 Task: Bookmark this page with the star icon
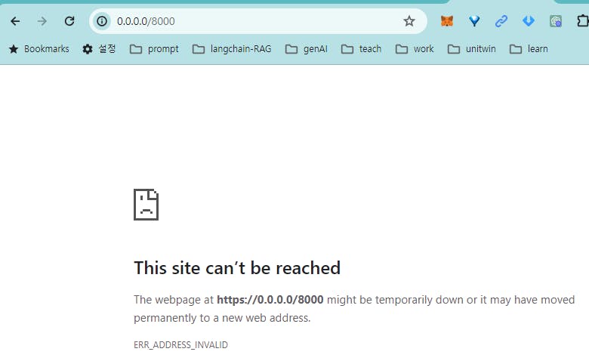coord(409,21)
